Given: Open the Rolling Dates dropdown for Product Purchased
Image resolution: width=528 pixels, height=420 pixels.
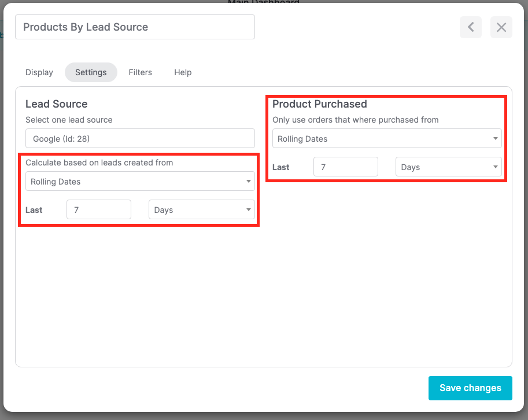Looking at the screenshot, I should pos(386,139).
